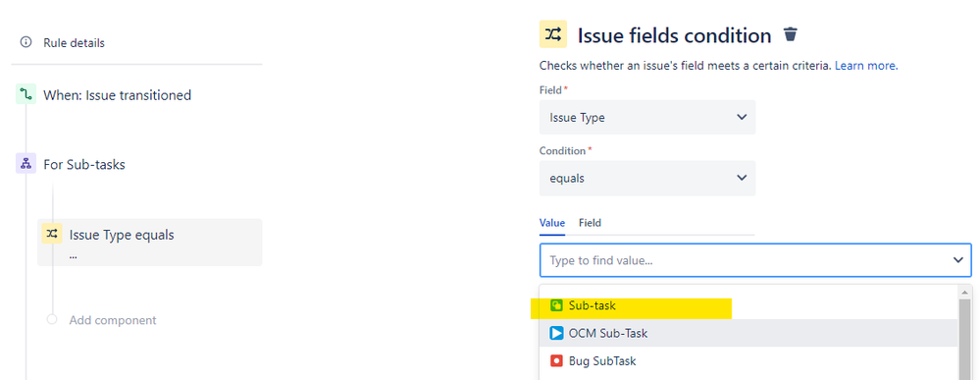Open the Issue Type field dropdown

(x=646, y=117)
